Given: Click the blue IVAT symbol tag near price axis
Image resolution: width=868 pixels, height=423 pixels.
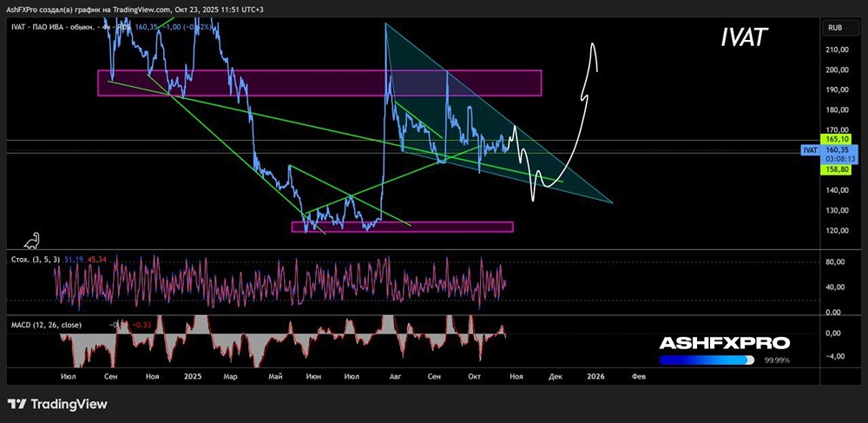Looking at the screenshot, I should [811, 149].
